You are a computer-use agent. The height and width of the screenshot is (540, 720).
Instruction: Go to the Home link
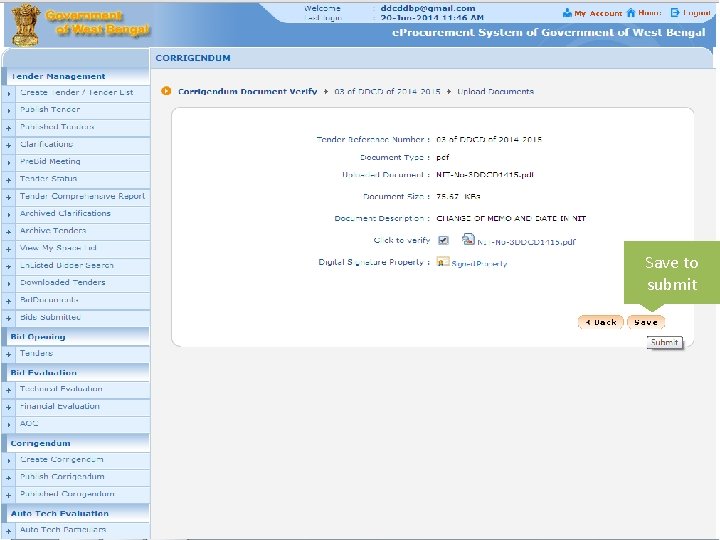pos(650,13)
